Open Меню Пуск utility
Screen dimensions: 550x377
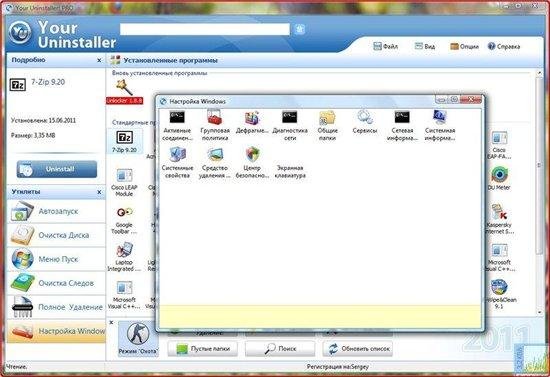tap(56, 259)
